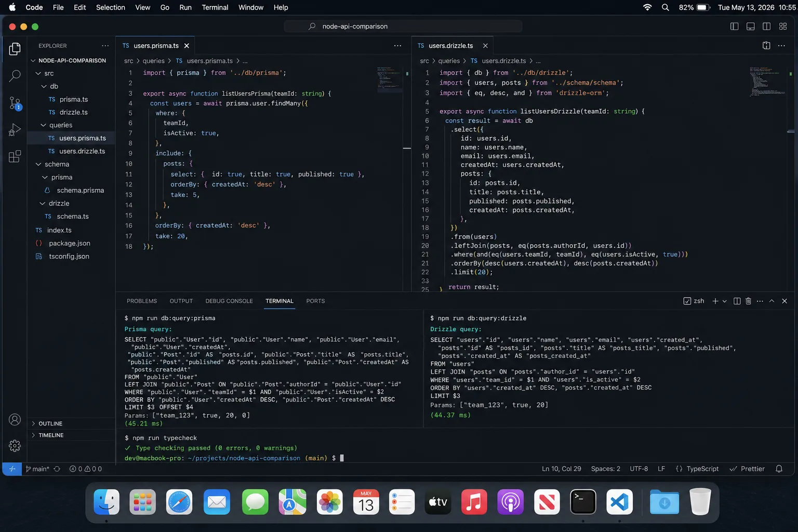798x532 pixels.
Task: Open Run and Debug view
Action: [x=15, y=129]
